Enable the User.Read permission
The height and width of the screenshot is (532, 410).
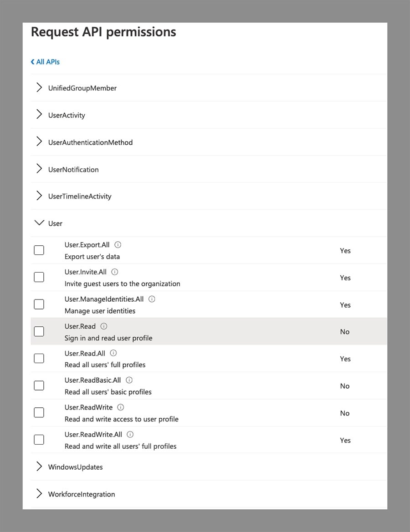click(x=39, y=331)
